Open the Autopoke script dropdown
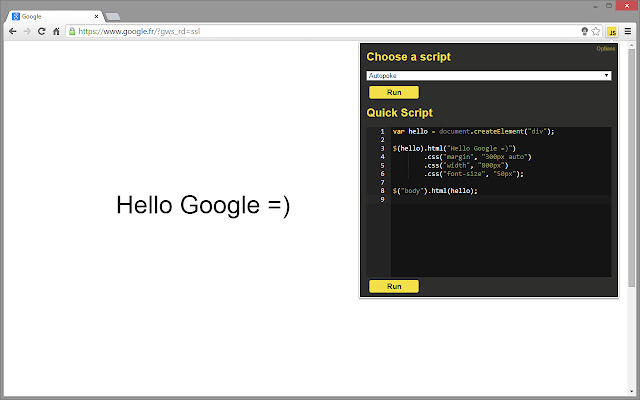The image size is (640, 400). [x=489, y=76]
